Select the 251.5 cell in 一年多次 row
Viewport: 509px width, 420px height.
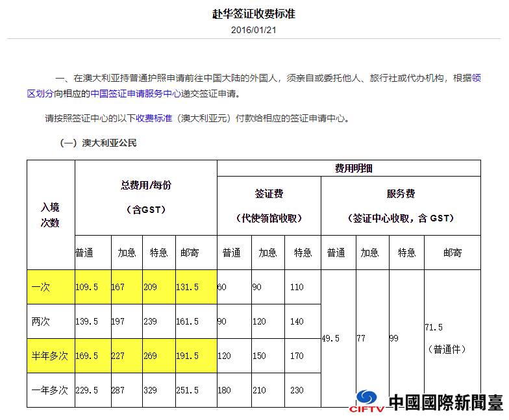pyautogui.click(x=196, y=390)
